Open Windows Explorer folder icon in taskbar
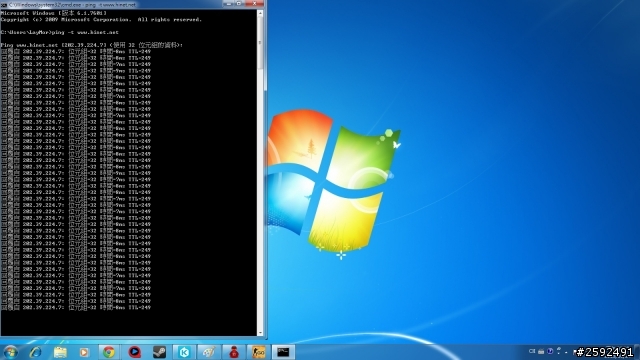This screenshot has width=640, height=360. coord(60,352)
